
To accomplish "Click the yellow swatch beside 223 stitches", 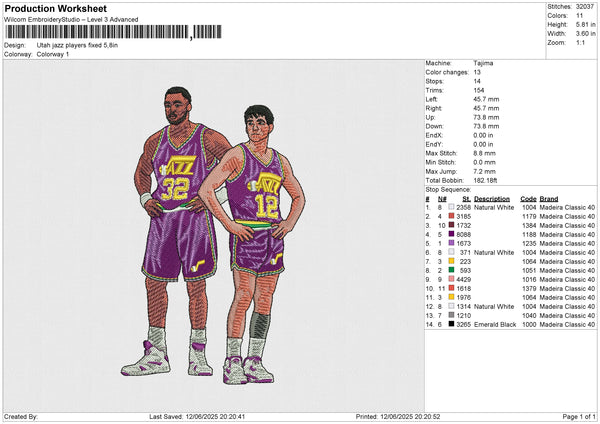I will [x=452, y=261].
